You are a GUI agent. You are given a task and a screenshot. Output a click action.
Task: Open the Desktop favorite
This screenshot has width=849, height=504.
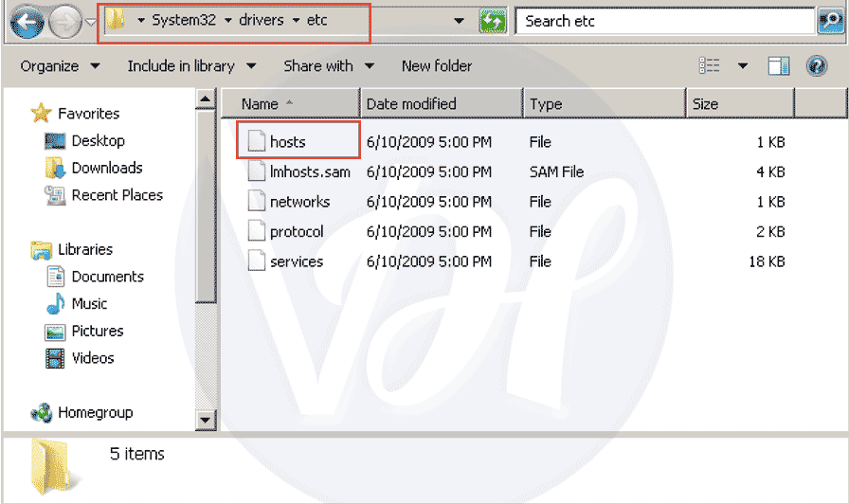[x=98, y=141]
